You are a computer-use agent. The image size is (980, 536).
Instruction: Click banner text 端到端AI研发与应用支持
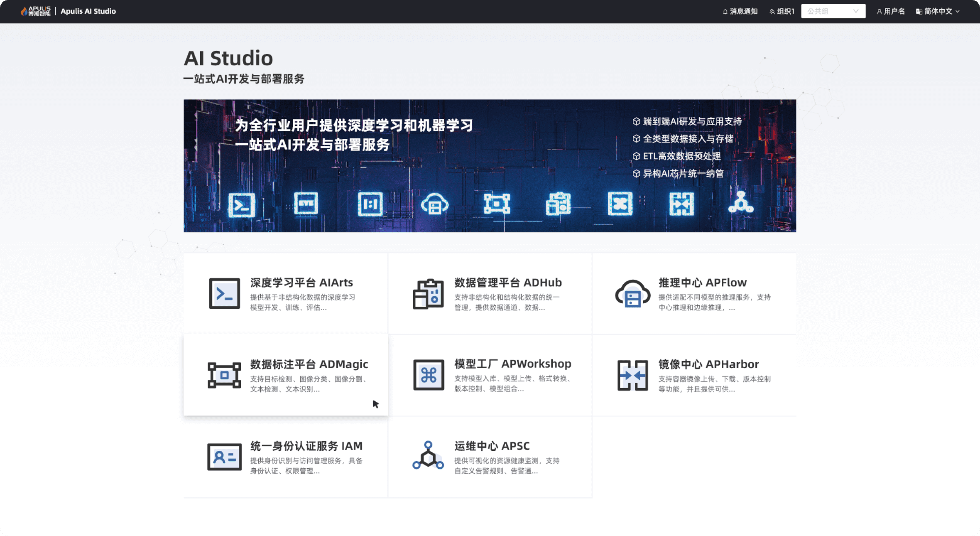pos(692,121)
